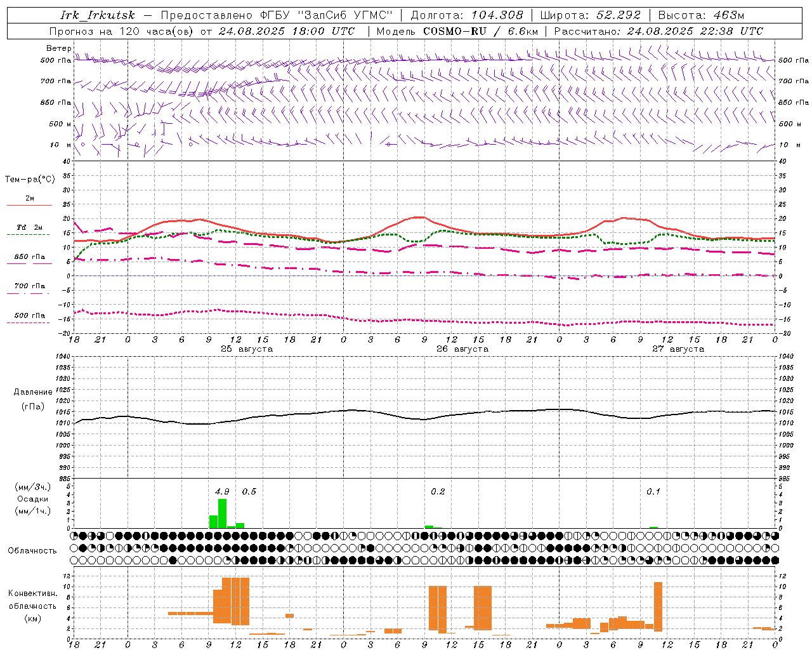The width and height of the screenshot is (812, 650).
Task: Select the "Прогноз на 120 часа(ов)" text
Action: point(122,31)
